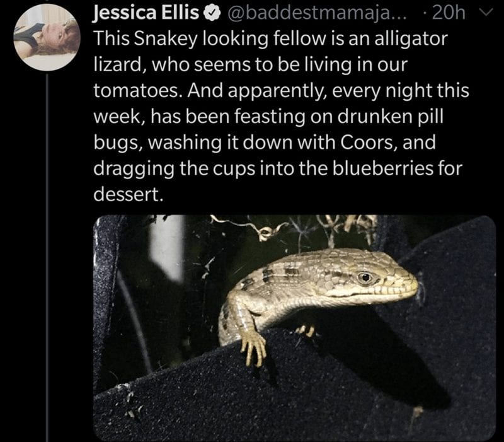504x442 pixels.
Task: Select the tweet text starting 'This Snakey'
Action: (281, 117)
